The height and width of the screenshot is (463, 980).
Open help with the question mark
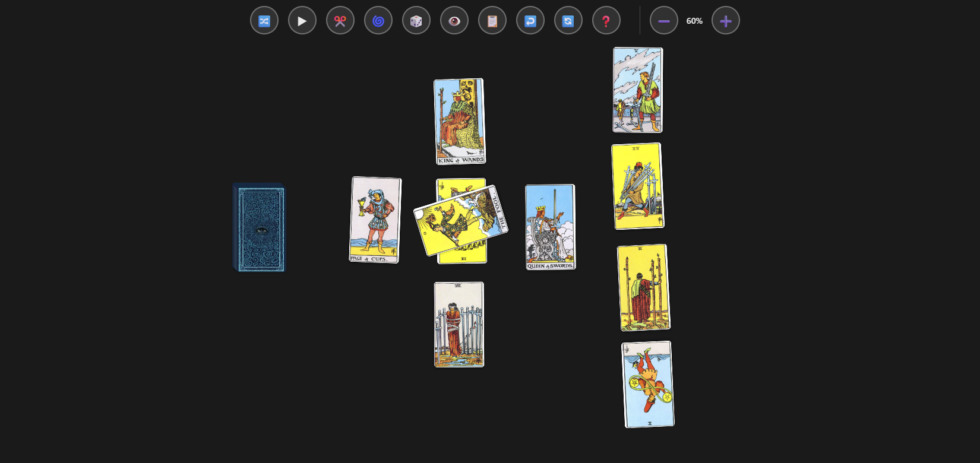pyautogui.click(x=606, y=21)
